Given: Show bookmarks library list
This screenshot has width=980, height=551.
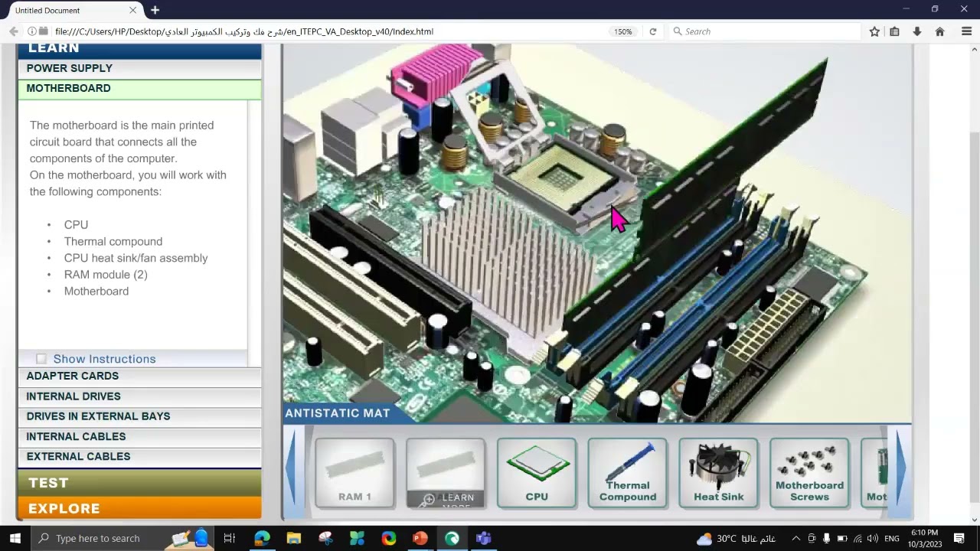Looking at the screenshot, I should [894, 31].
